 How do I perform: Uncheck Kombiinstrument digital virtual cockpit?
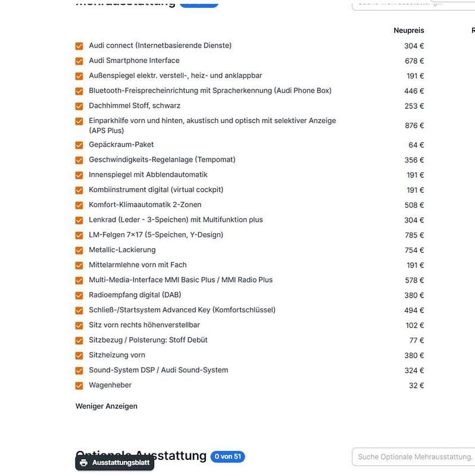[79, 190]
